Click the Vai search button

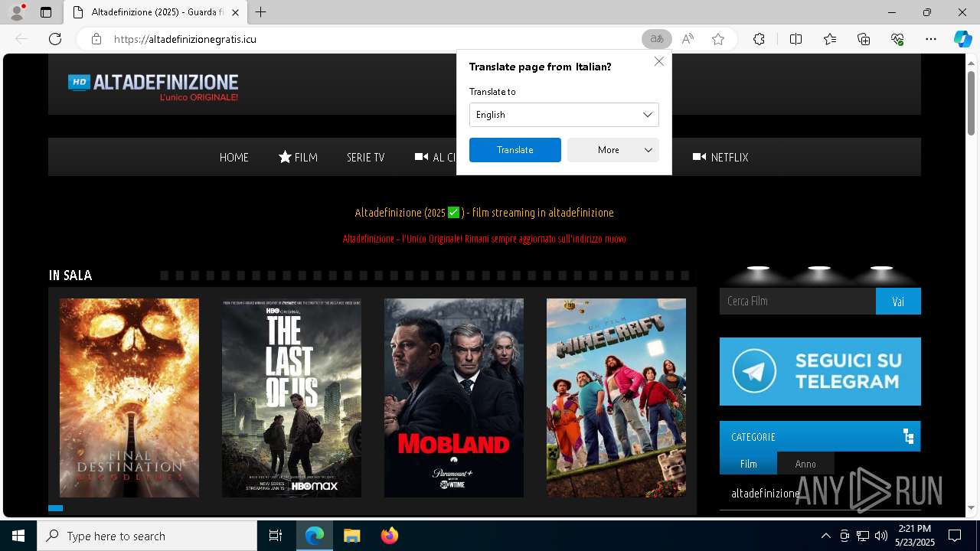(898, 301)
